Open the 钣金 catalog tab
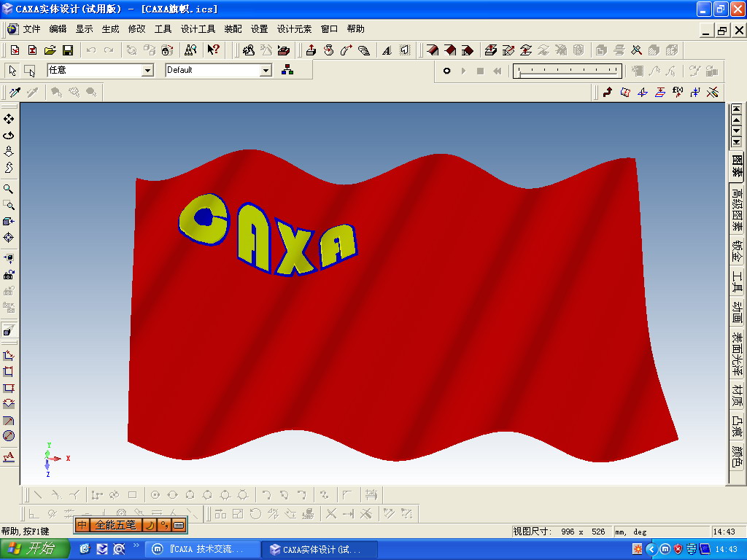This screenshot has width=747, height=560. (737, 252)
